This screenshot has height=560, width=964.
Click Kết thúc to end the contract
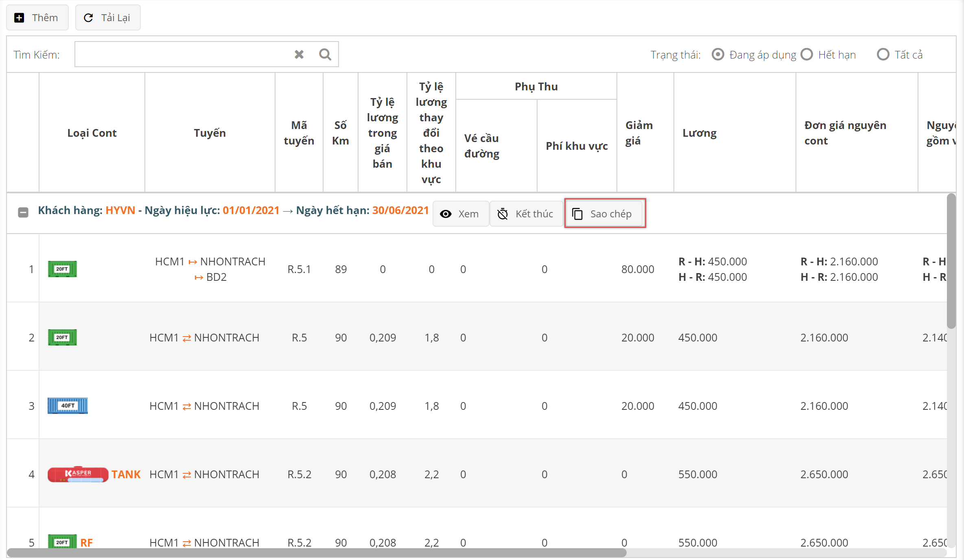(526, 214)
